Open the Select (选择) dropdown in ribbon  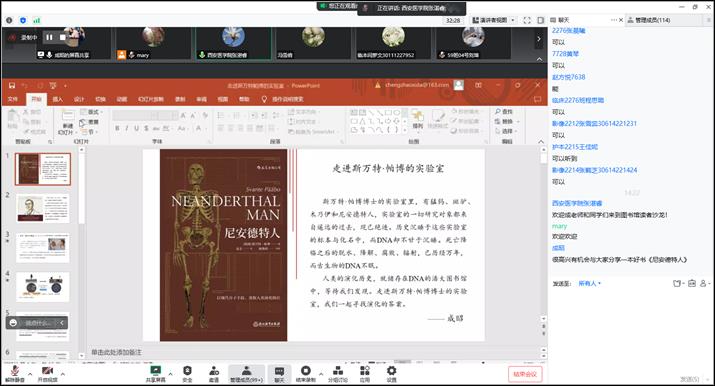(x=506, y=131)
